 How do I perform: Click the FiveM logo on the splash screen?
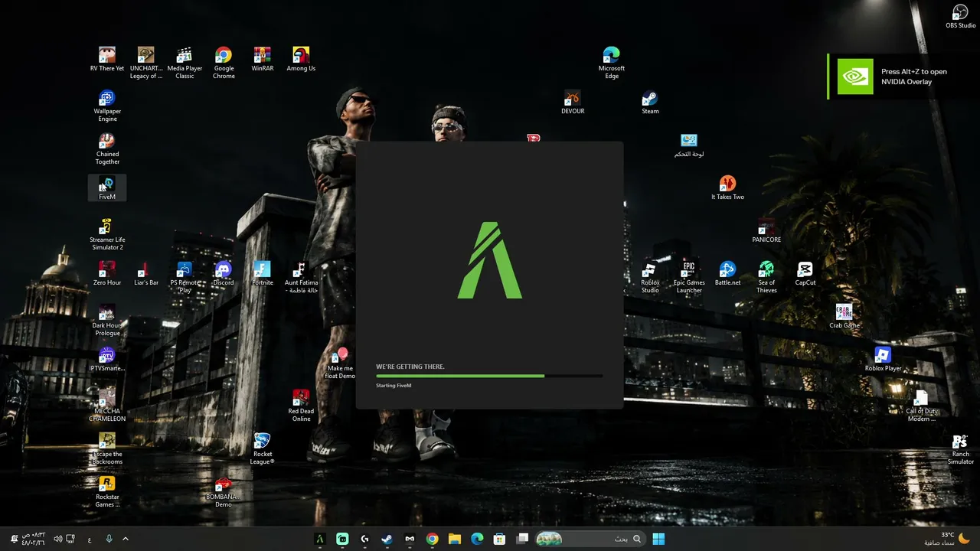[490, 260]
